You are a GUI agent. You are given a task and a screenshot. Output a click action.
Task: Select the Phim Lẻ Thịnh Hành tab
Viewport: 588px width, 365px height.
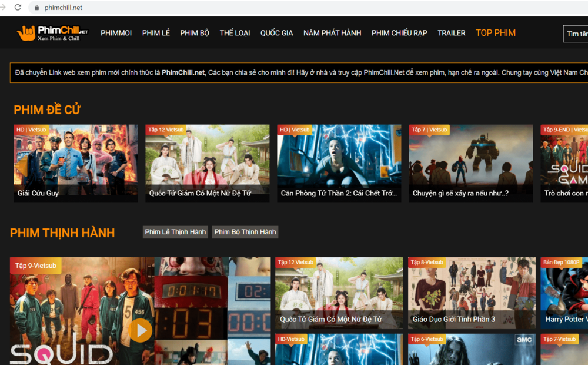(175, 232)
